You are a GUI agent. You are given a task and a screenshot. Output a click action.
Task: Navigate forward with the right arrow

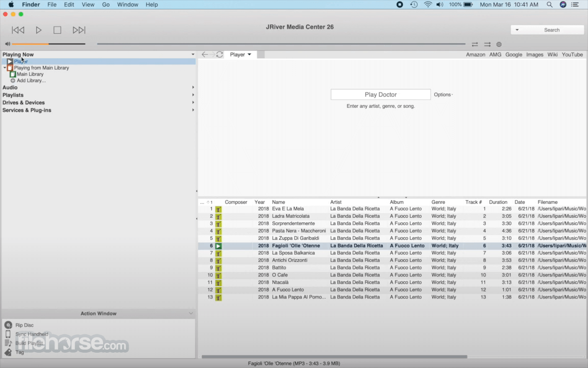click(x=212, y=55)
